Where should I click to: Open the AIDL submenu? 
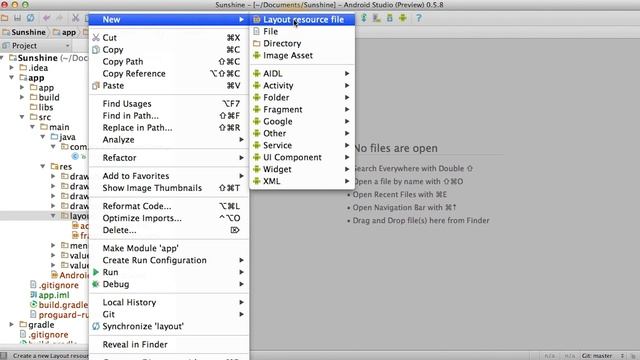(x=302, y=73)
